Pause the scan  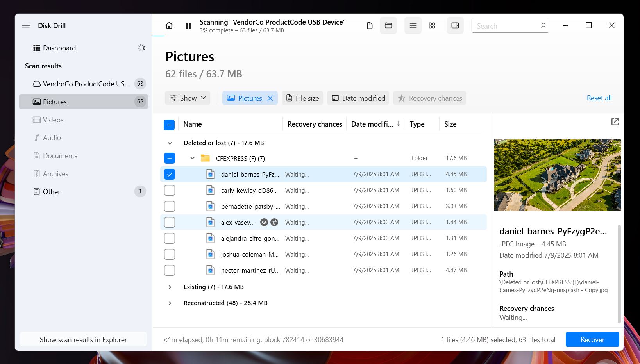click(x=188, y=26)
